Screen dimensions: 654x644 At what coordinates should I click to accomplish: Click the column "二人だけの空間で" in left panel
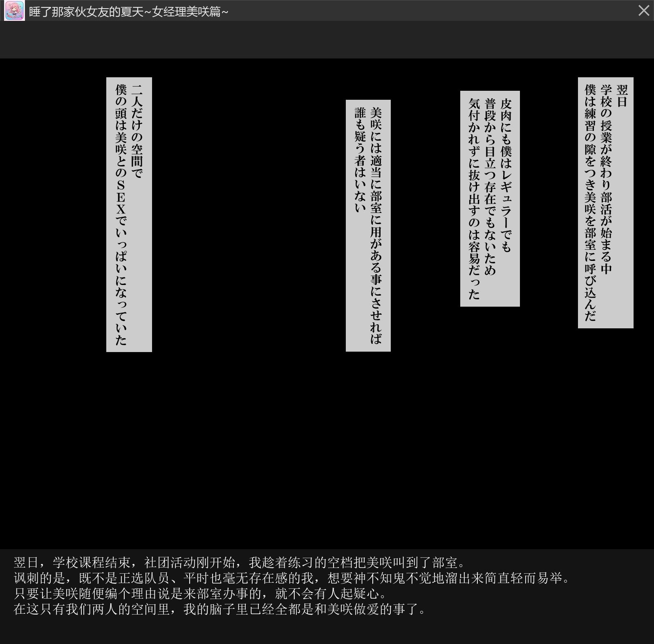[137, 132]
